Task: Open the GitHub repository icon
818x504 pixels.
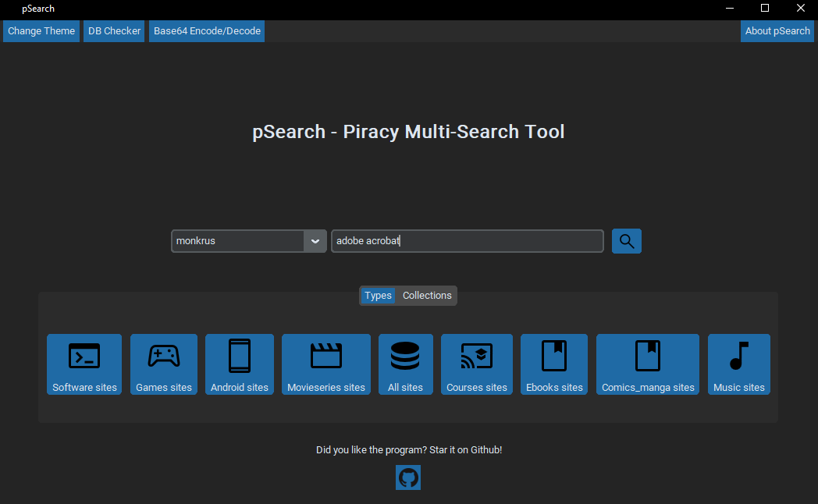Action: 408,477
